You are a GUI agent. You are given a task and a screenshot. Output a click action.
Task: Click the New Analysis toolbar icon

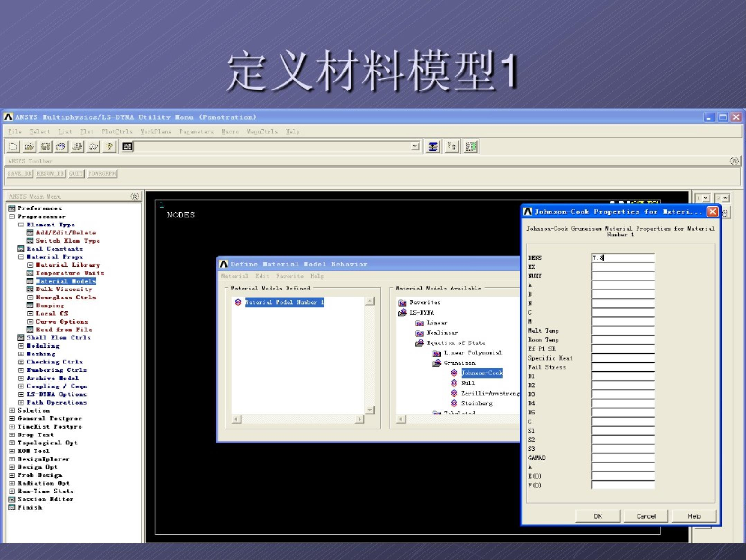pos(13,147)
